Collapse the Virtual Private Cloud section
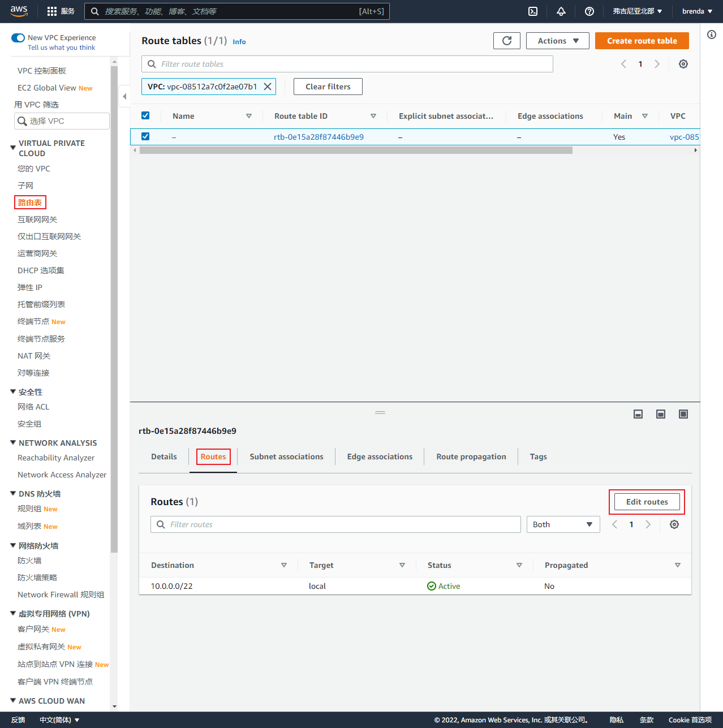The width and height of the screenshot is (723, 728). pyautogui.click(x=13, y=148)
